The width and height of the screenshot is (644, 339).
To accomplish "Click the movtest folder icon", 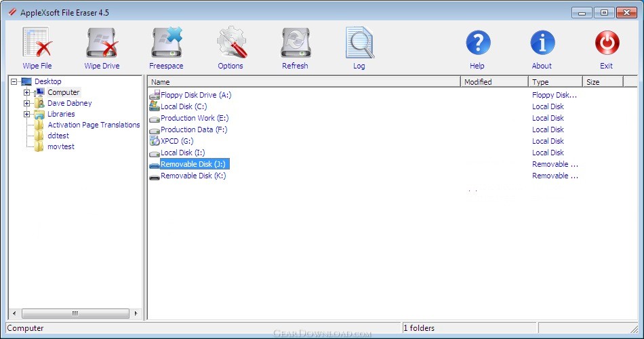I will tap(39, 146).
